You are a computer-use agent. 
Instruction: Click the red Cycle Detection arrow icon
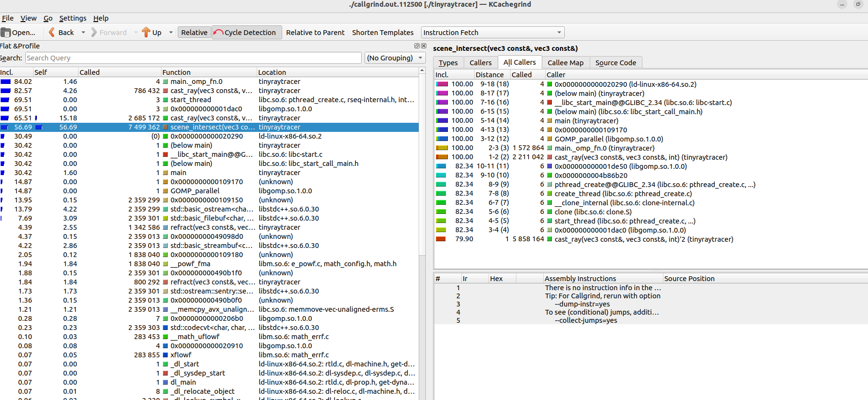click(218, 33)
